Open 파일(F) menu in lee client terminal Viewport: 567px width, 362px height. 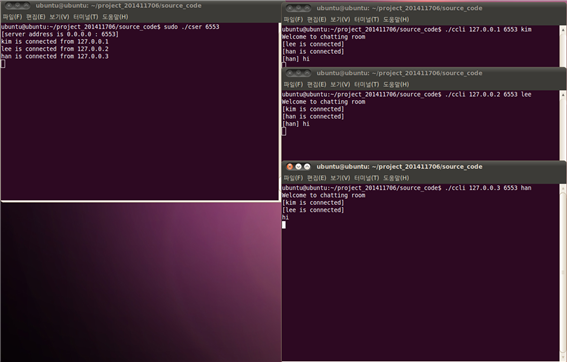tap(293, 85)
